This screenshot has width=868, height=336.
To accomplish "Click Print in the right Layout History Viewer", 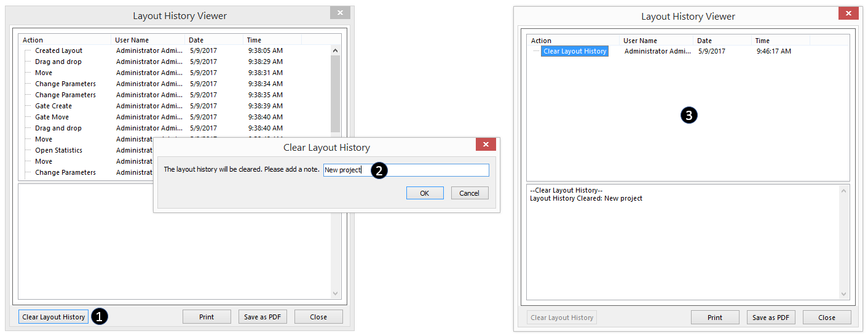I will pyautogui.click(x=714, y=318).
